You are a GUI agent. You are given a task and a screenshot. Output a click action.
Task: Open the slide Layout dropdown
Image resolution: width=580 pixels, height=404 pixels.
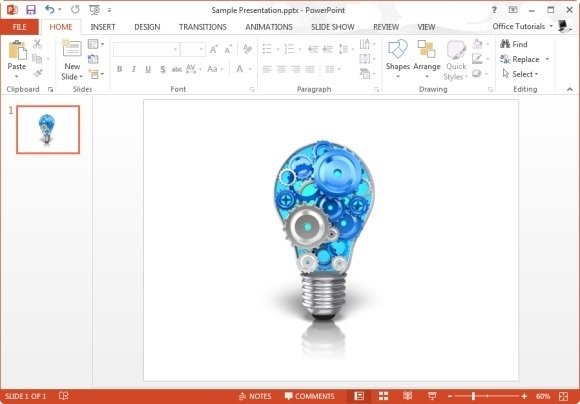pos(96,44)
